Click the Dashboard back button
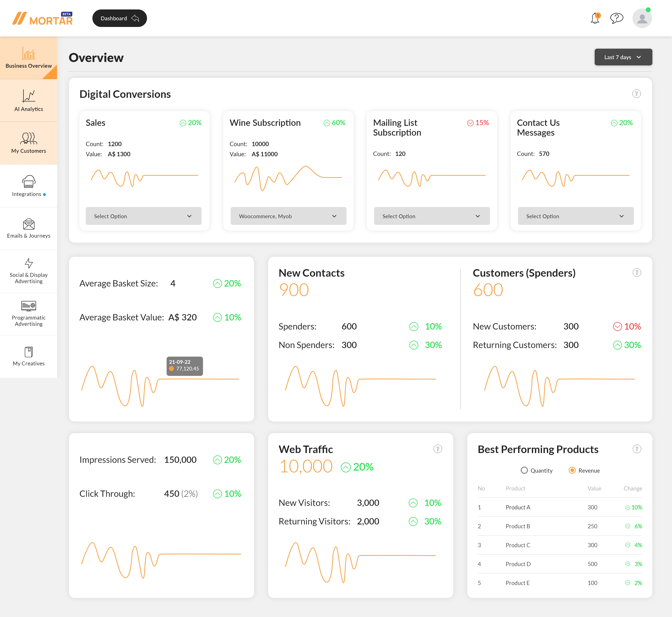672x617 pixels. click(120, 18)
